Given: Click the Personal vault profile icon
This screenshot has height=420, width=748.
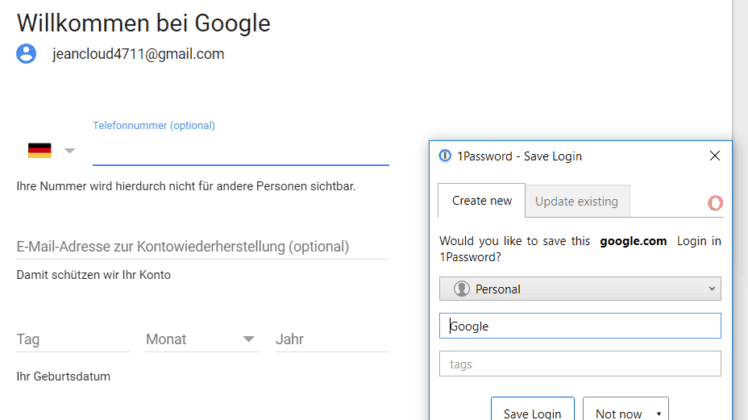Looking at the screenshot, I should tap(461, 289).
